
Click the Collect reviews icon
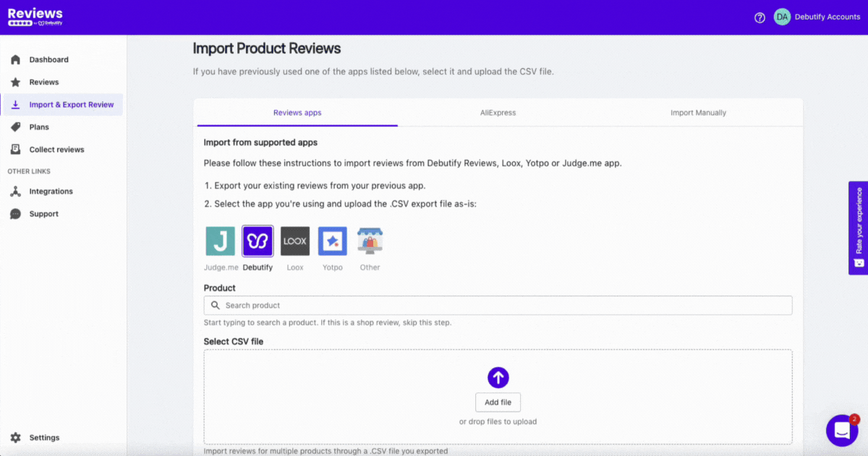[x=15, y=149]
